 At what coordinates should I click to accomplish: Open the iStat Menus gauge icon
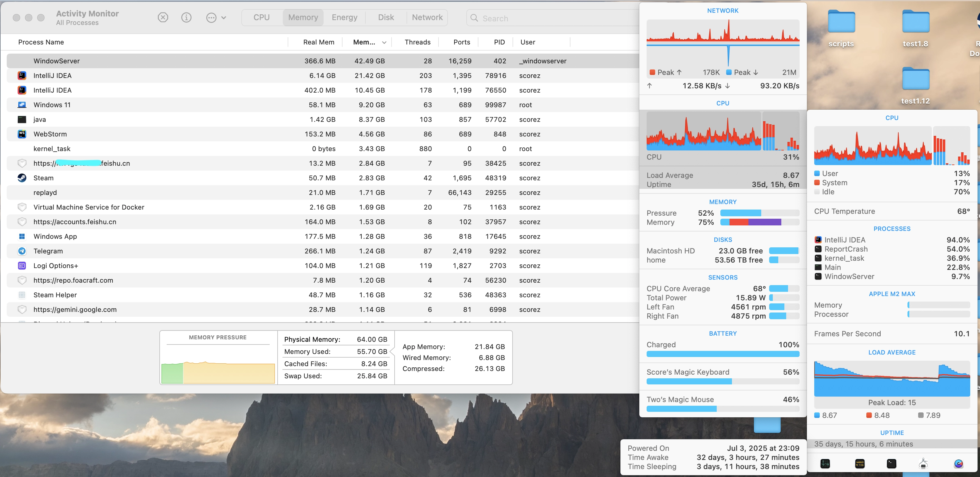click(959, 463)
